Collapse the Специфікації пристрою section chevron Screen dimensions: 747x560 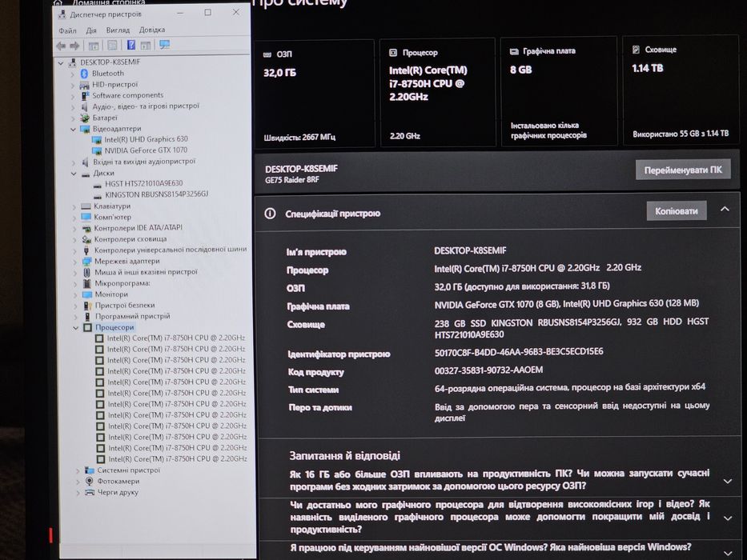725,209
